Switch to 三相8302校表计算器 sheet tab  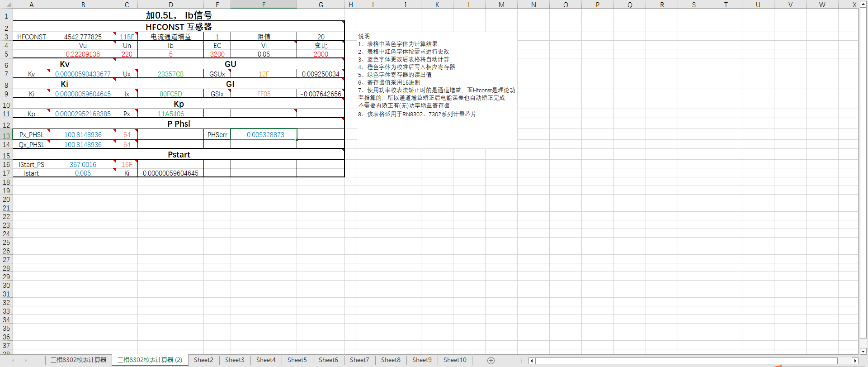click(x=78, y=360)
